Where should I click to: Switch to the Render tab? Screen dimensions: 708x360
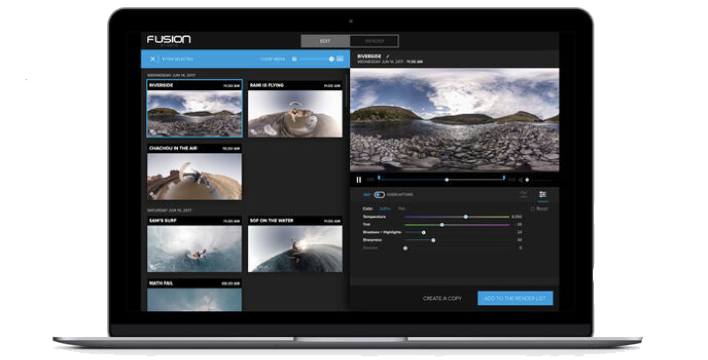(374, 41)
